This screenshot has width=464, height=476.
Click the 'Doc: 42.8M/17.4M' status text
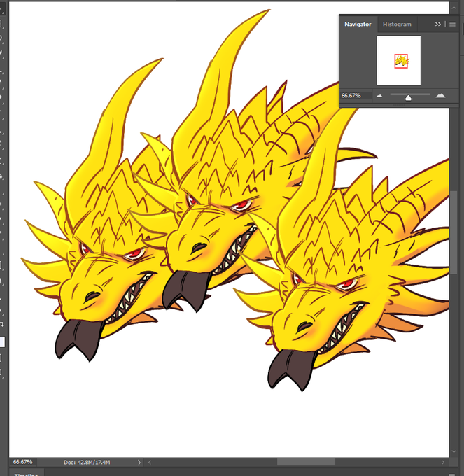click(x=87, y=462)
